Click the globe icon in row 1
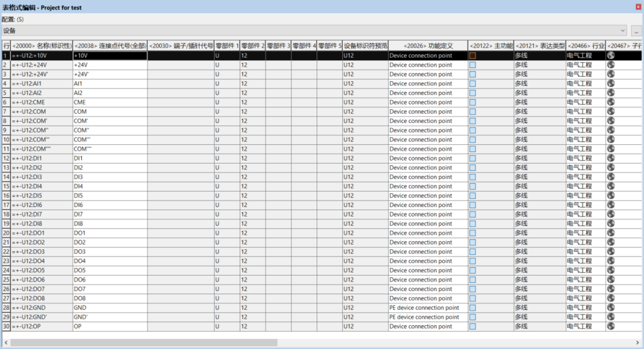 pos(611,55)
